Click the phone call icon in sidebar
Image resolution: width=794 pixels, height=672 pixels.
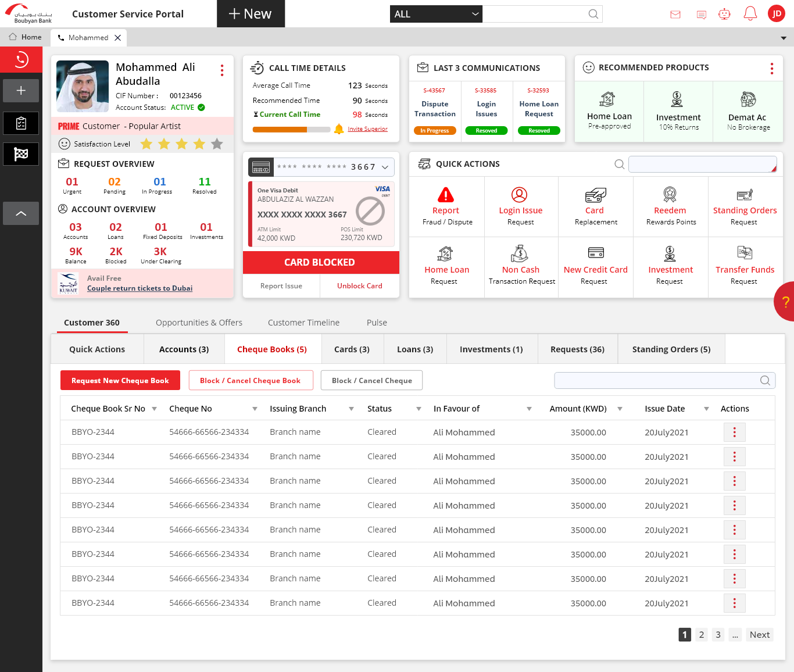point(21,59)
